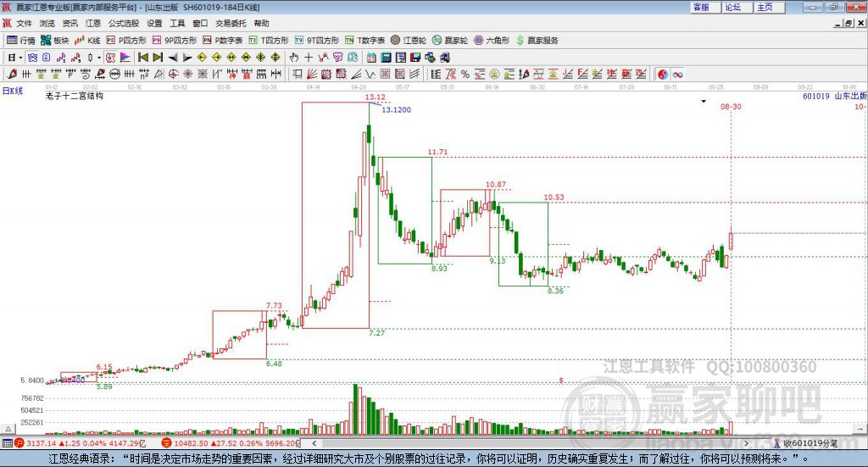Open the calendar icon in toolbar

[371, 58]
